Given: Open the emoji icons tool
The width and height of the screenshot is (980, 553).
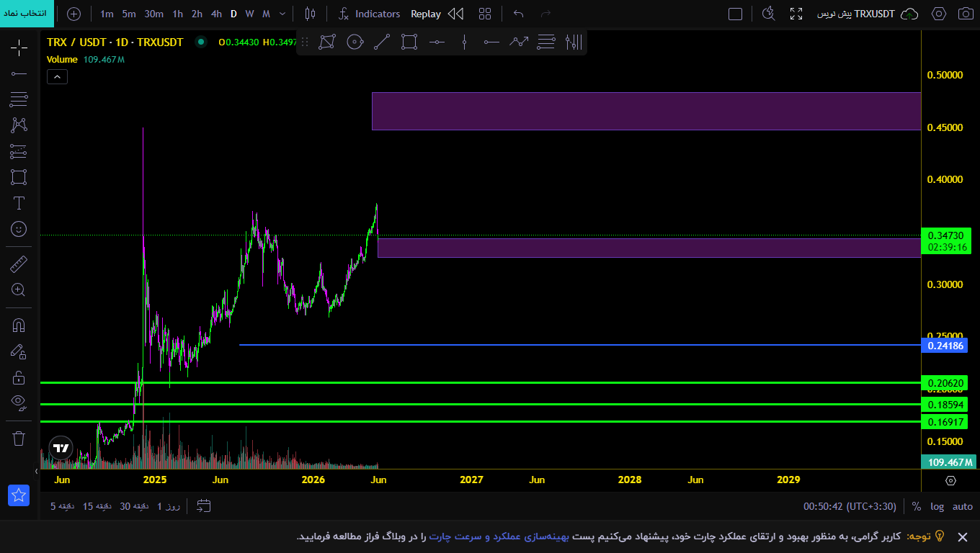Looking at the screenshot, I should point(19,229).
